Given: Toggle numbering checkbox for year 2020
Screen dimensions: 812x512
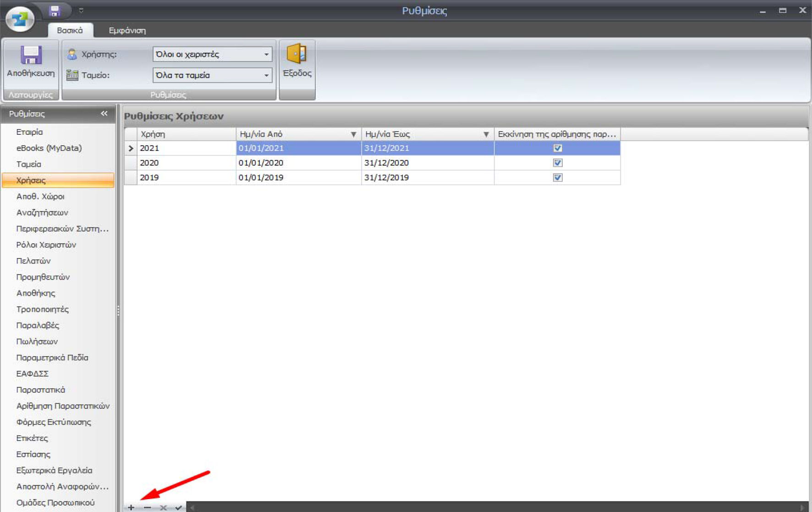Looking at the screenshot, I should pos(557,163).
